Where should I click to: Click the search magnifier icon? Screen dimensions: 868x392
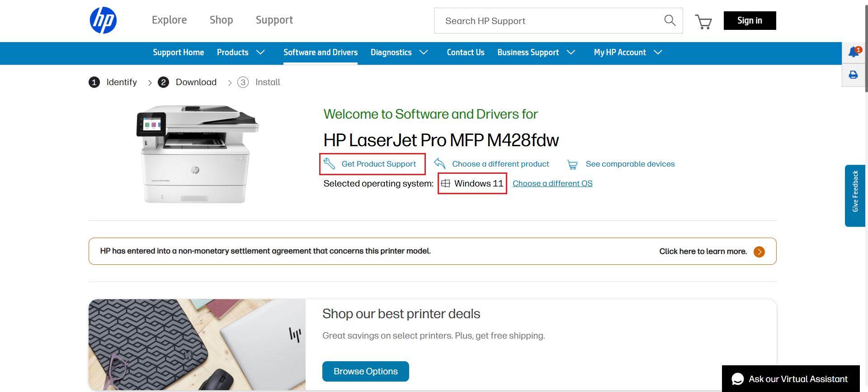(x=670, y=20)
